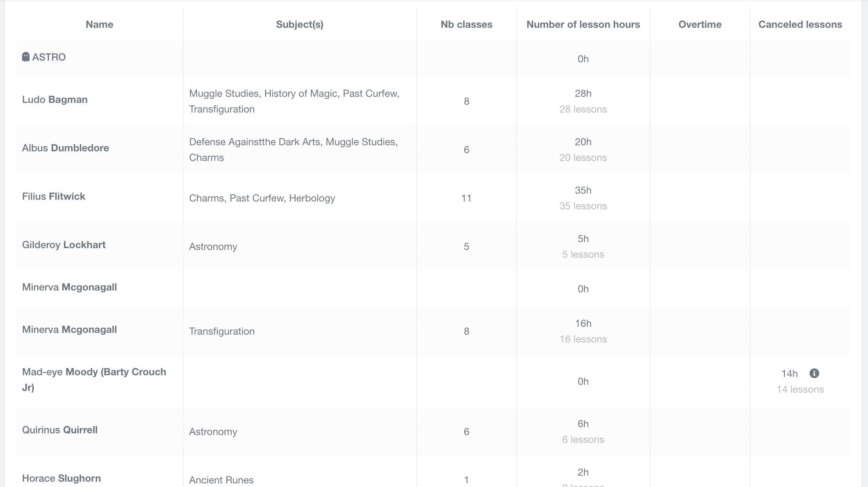Click the Subject(s) column header

(x=300, y=24)
